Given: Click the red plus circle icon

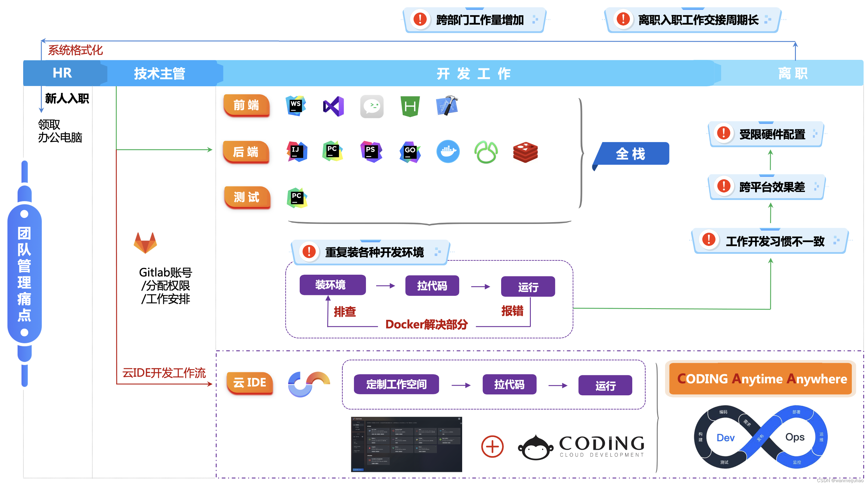Looking at the screenshot, I should point(492,447).
